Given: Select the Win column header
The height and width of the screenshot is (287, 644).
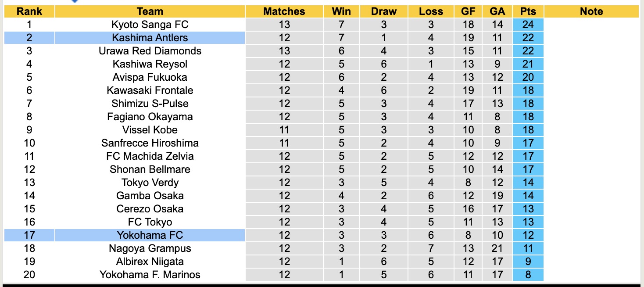Looking at the screenshot, I should pos(341,11).
